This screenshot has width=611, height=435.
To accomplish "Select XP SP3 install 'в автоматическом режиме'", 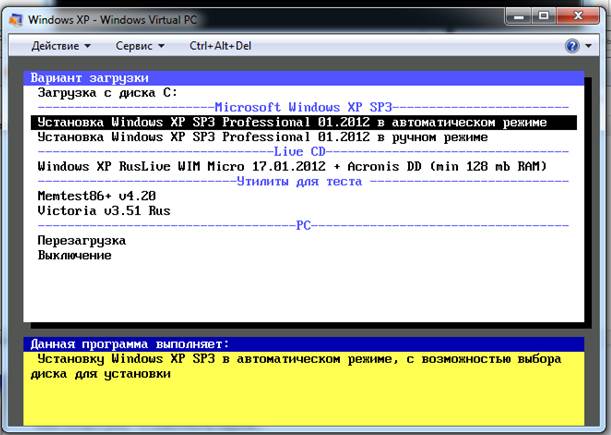I will click(304, 122).
